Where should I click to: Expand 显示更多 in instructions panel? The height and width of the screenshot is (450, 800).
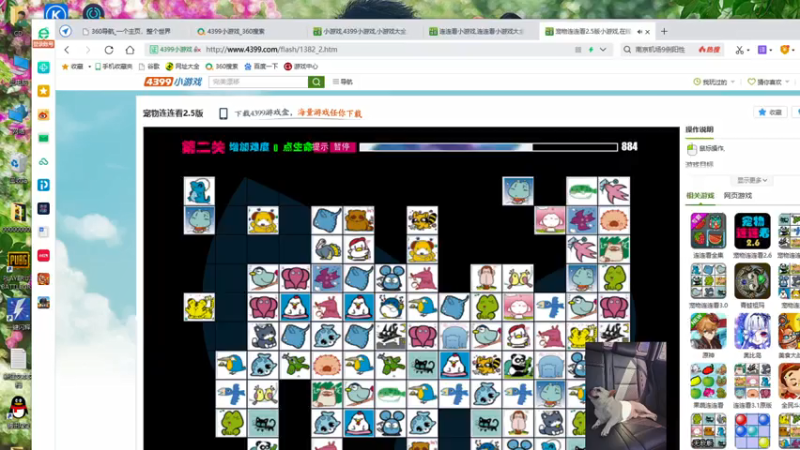pos(752,180)
